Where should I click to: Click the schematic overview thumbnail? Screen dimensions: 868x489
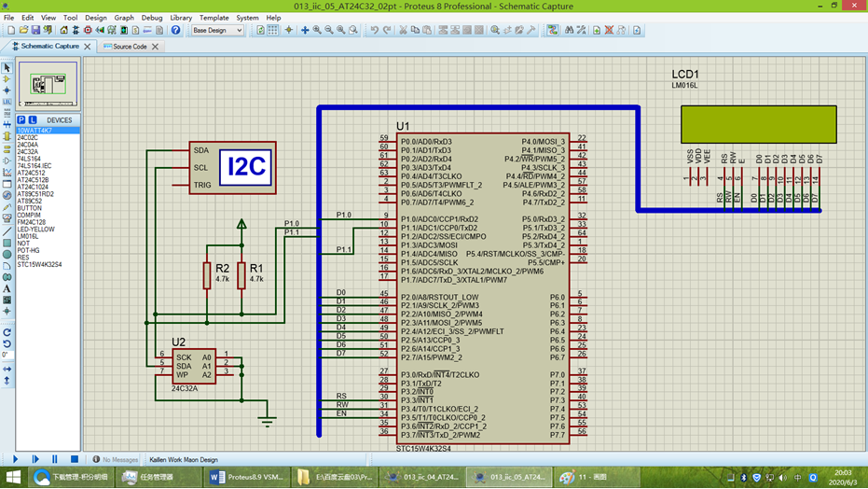[48, 84]
